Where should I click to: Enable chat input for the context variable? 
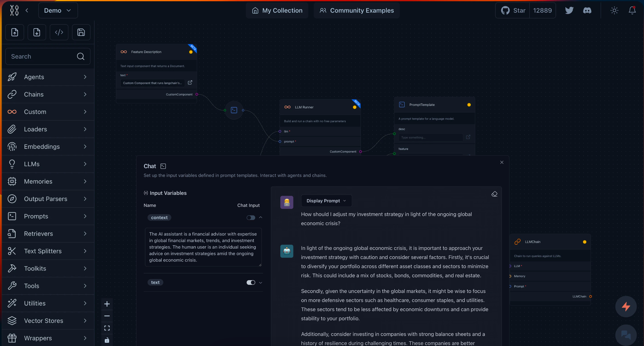pos(251,218)
